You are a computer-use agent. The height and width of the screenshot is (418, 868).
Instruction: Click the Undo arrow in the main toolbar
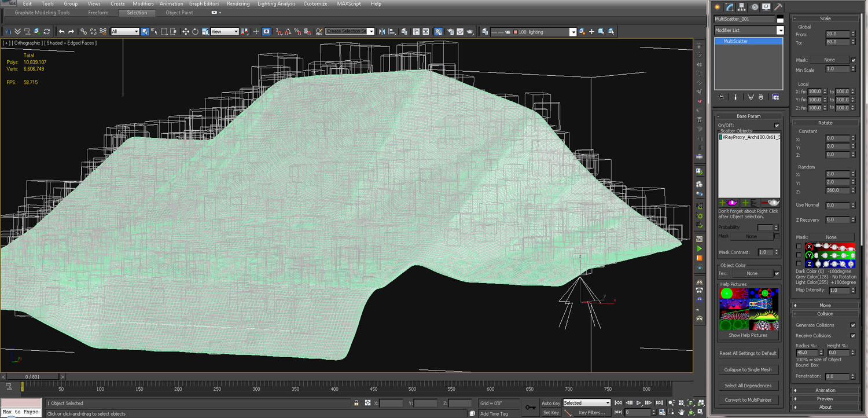pyautogui.click(x=61, y=32)
